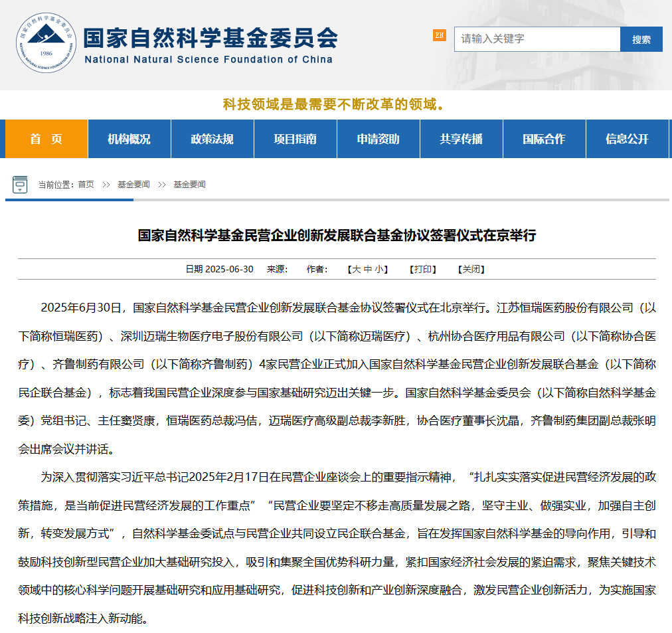The height and width of the screenshot is (633, 672).
Task: Click the breadcrumb location book icon
Action: 20,184
